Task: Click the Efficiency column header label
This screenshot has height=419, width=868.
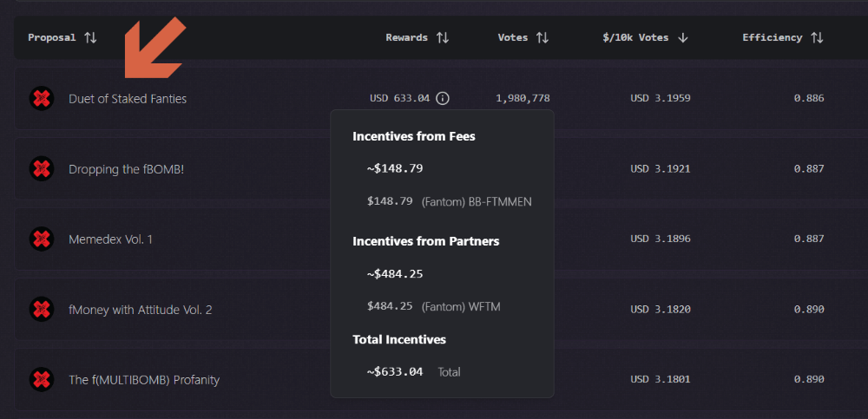Action: pyautogui.click(x=773, y=37)
